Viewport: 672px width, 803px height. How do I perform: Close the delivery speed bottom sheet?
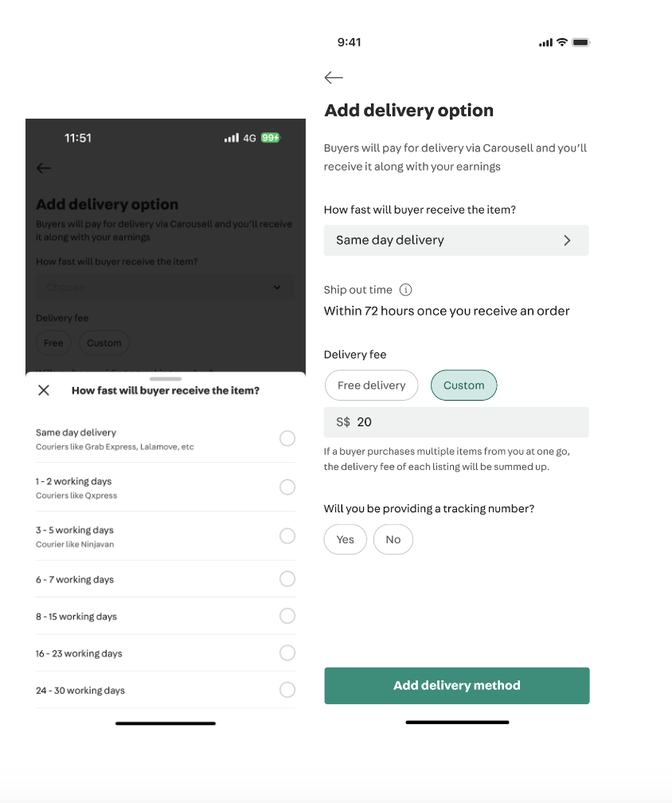pyautogui.click(x=44, y=390)
